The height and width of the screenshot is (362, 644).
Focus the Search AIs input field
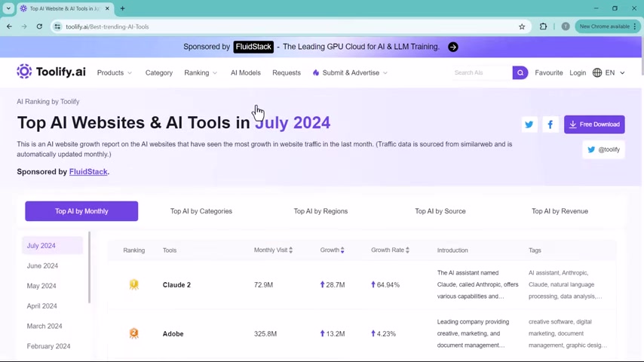pos(481,72)
